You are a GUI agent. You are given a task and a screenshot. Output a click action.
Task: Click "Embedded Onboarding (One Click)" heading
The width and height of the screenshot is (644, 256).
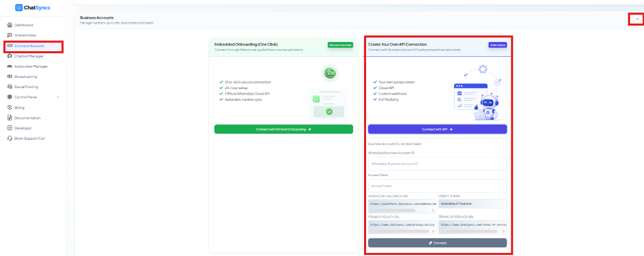(x=246, y=45)
